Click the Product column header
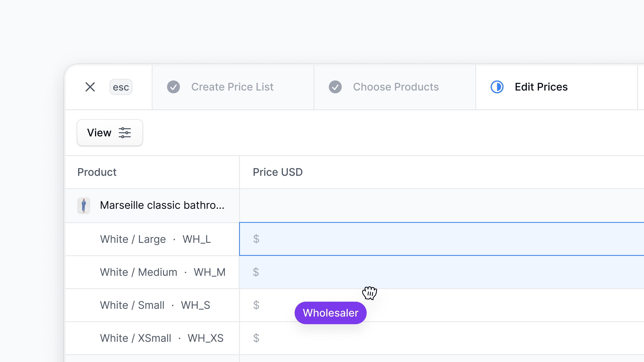Image resolution: width=644 pixels, height=362 pixels. 97,172
